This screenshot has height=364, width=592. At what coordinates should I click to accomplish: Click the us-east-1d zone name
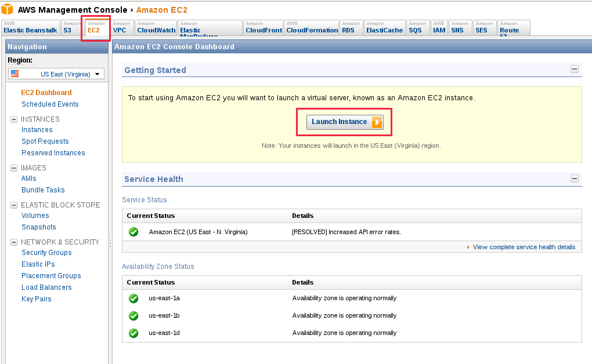tap(164, 333)
